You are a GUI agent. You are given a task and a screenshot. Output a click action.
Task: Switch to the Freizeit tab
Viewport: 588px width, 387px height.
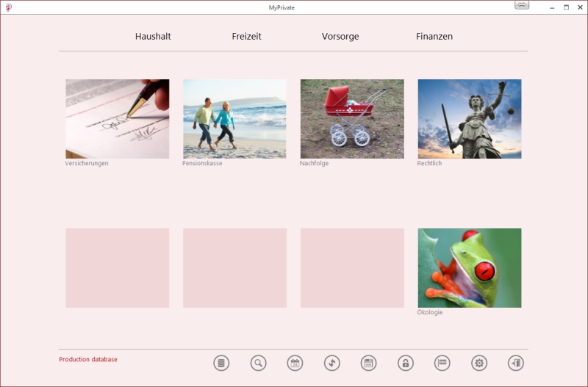point(246,36)
